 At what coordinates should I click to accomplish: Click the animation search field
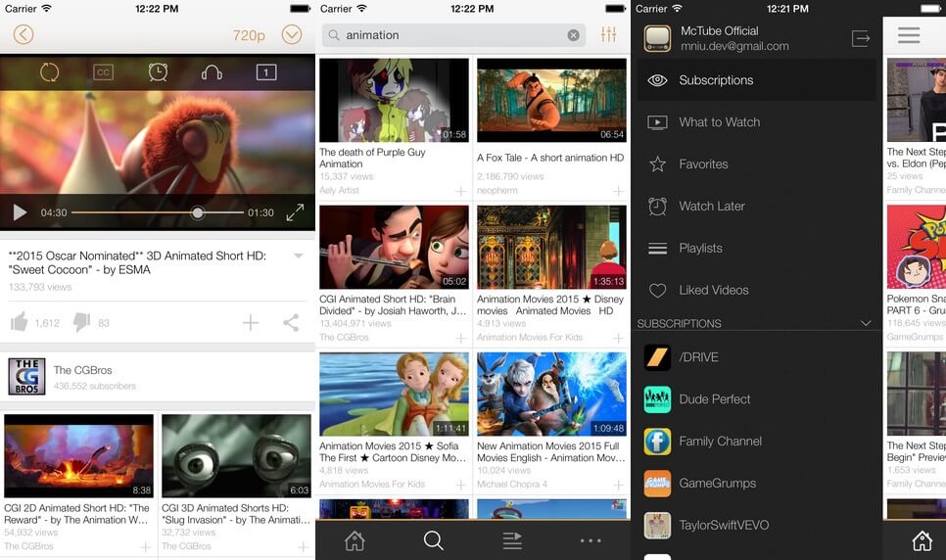tap(453, 35)
